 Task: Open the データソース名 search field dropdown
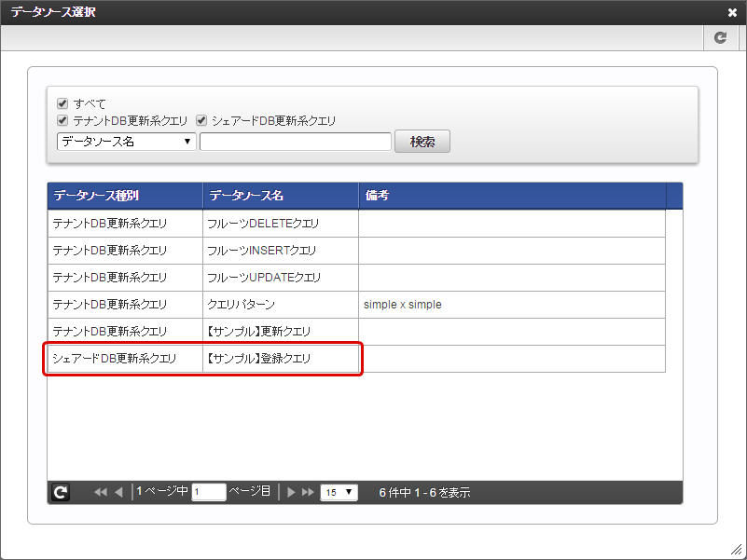(x=126, y=142)
